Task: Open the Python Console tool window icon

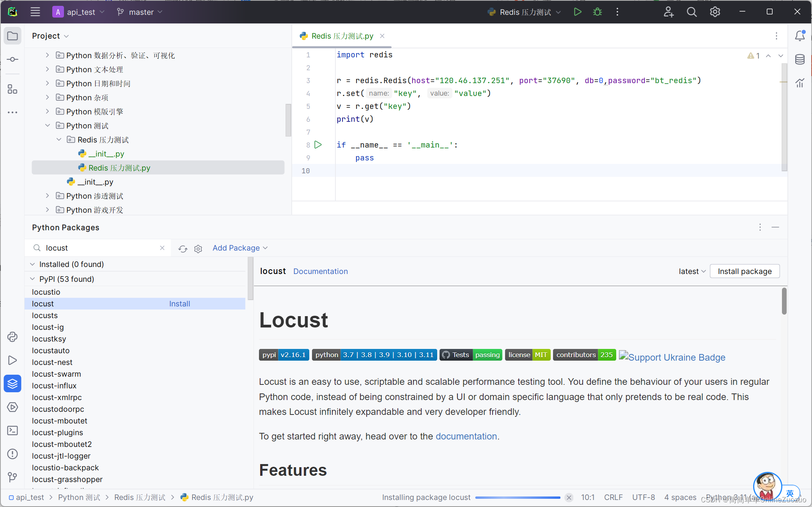Action: point(12,337)
